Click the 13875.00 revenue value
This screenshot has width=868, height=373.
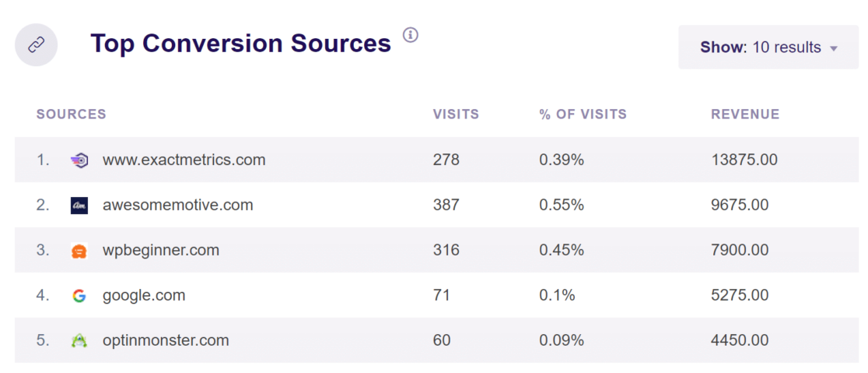coord(744,160)
